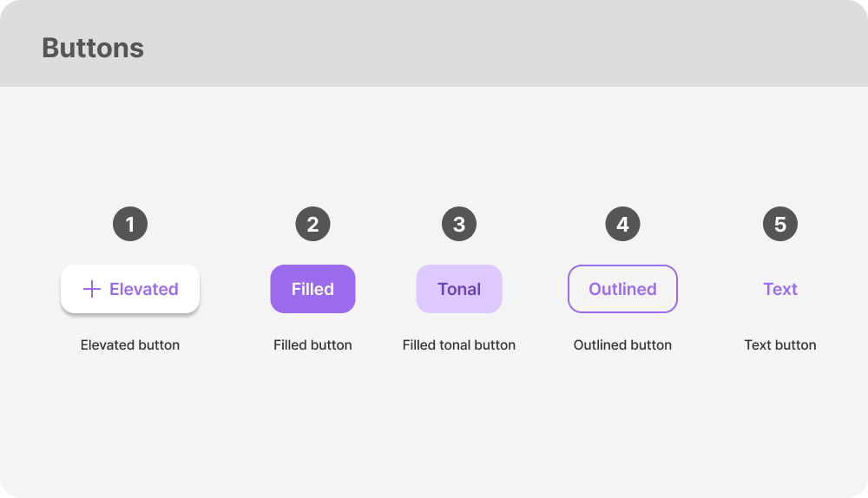Select the "Filled tonal button" caption
The image size is (868, 498).
click(x=459, y=344)
